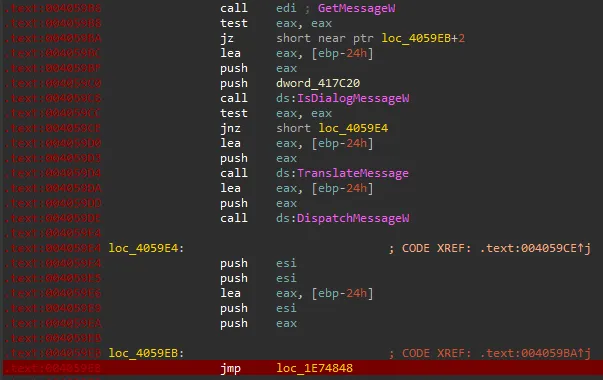
Task: Select the DispatchMessageW import name
Action: (x=353, y=218)
